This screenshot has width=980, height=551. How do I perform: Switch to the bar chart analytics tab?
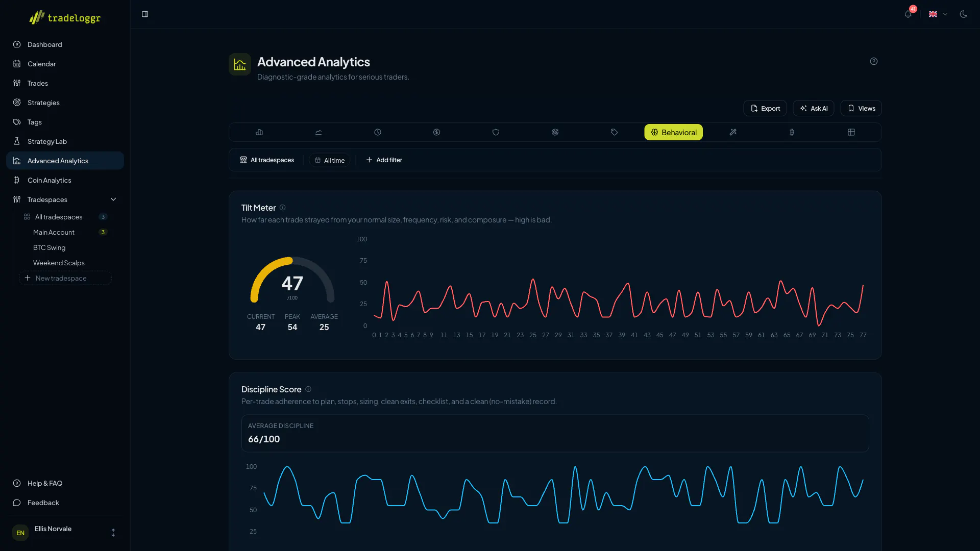[x=259, y=132]
